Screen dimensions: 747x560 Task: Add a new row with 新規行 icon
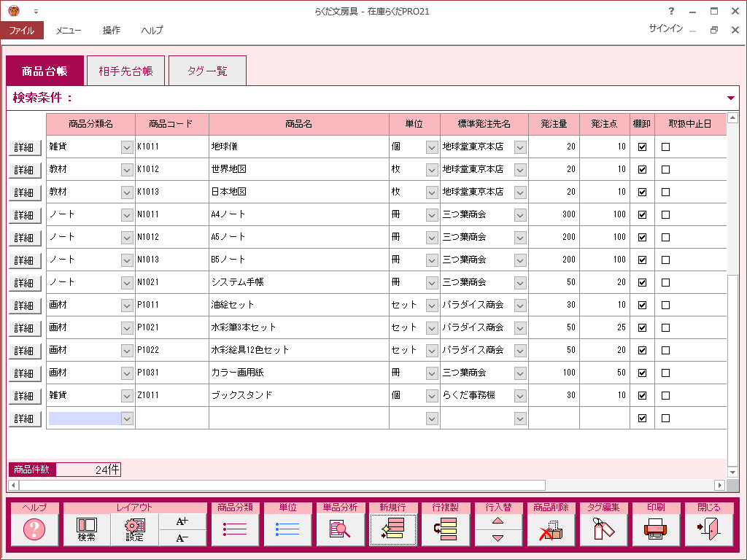393,529
